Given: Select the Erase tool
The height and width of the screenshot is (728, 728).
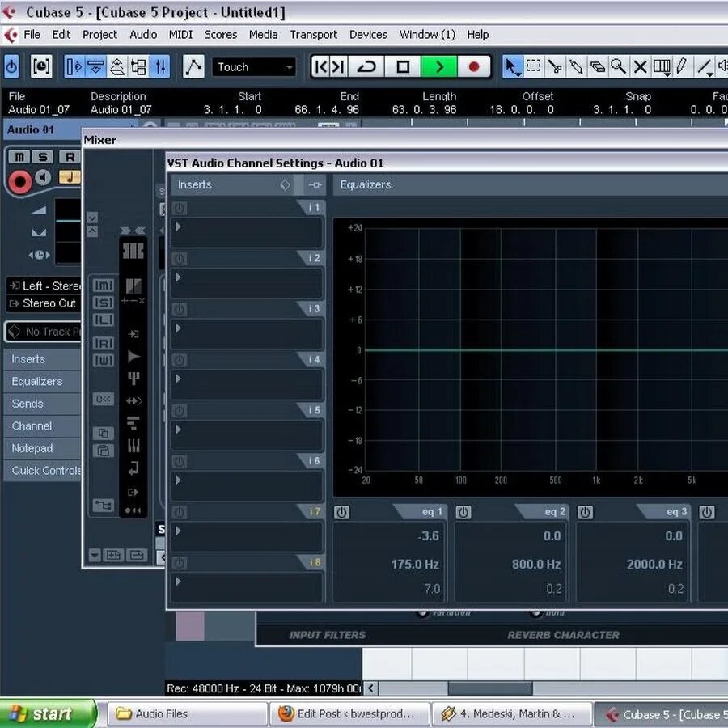Looking at the screenshot, I should [x=597, y=67].
